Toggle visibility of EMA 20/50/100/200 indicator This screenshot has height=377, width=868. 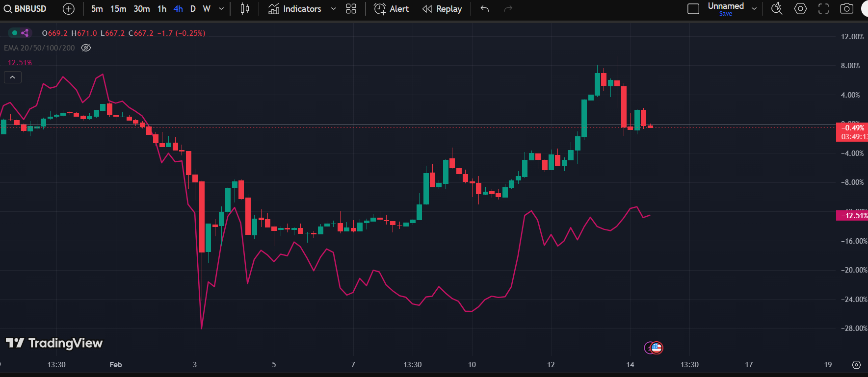pyautogui.click(x=86, y=48)
